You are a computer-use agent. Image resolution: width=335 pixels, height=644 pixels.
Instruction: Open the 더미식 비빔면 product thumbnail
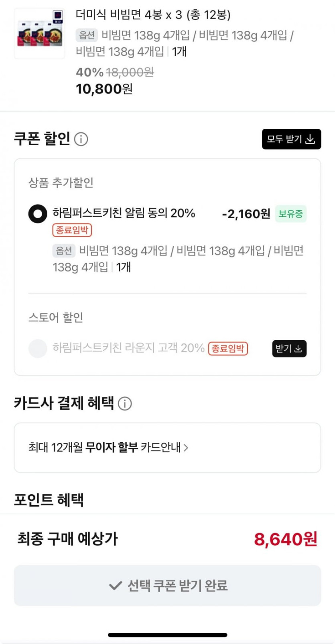point(40,34)
